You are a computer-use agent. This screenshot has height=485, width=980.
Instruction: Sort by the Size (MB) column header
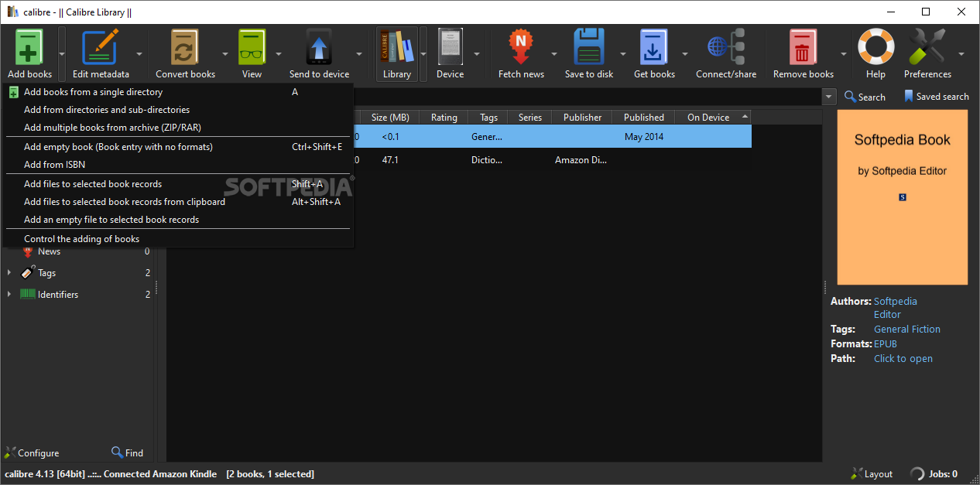point(390,118)
